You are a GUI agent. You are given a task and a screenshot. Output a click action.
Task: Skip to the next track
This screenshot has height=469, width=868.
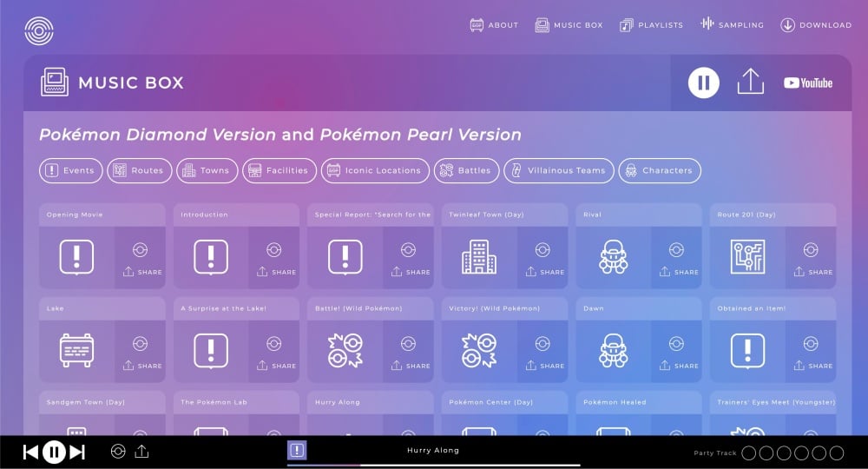point(77,452)
